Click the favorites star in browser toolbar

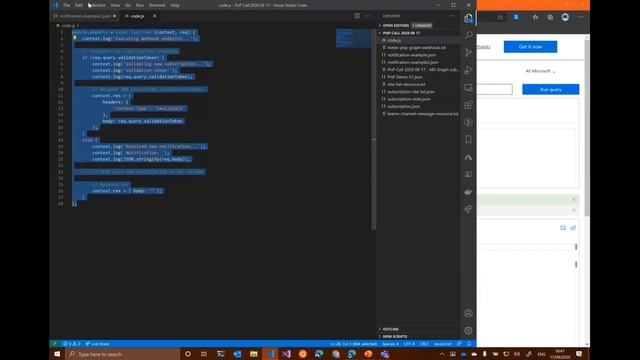(x=535, y=17)
